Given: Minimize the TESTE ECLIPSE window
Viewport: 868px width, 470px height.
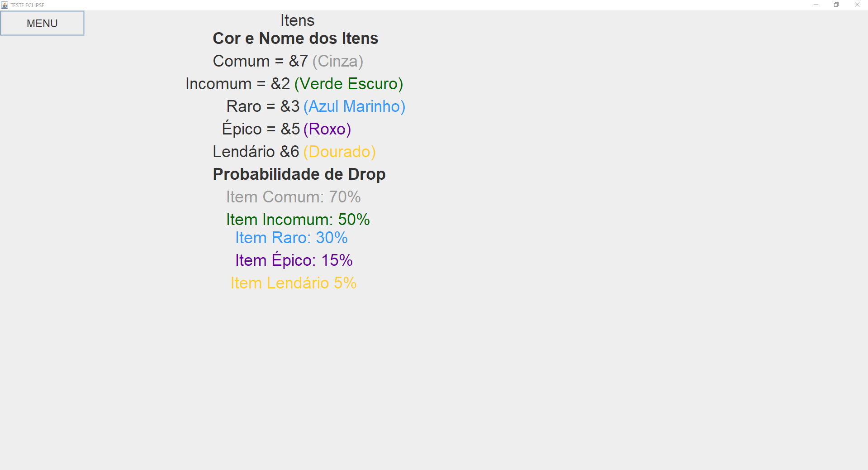Looking at the screenshot, I should click(x=816, y=5).
